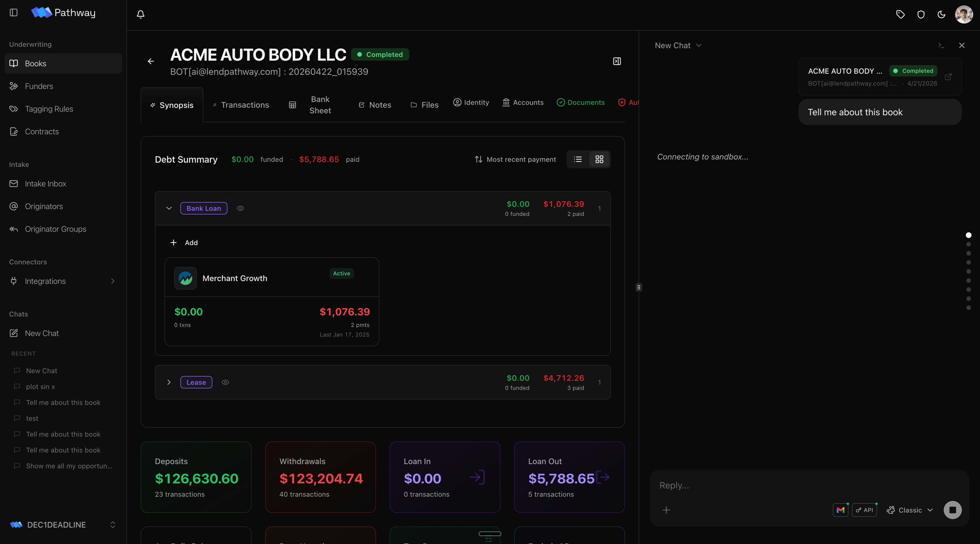Click the shield icon in top bar
Viewport: 980px width, 544px height.
coord(921,14)
